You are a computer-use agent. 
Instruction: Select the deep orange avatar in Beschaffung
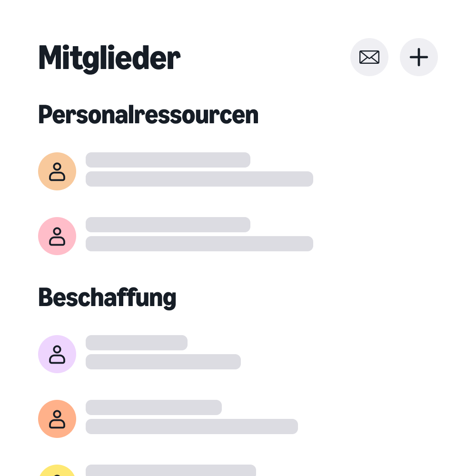click(57, 419)
